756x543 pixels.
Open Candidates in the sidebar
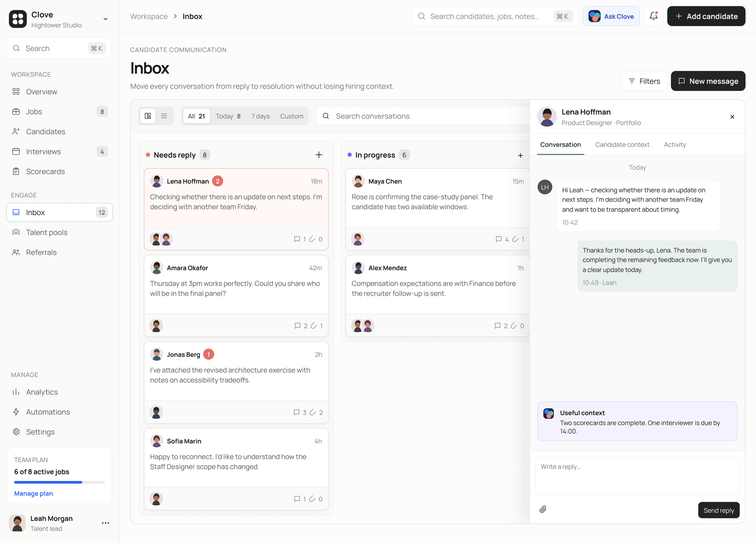pos(59,131)
